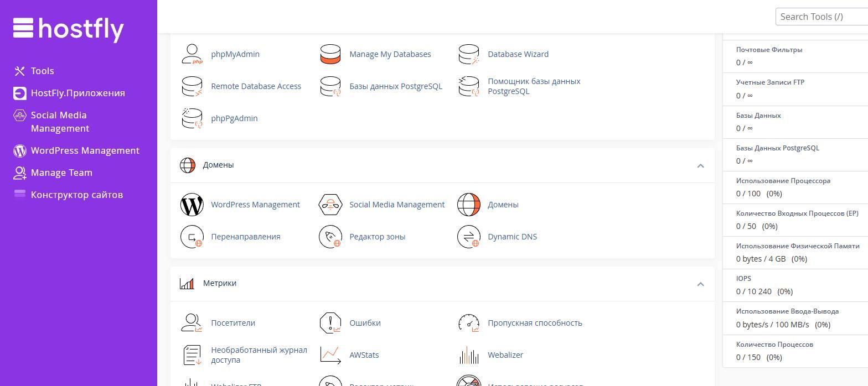Click the Использование Процессора statistic label
This screenshot has width=868, height=386.
[x=783, y=181]
